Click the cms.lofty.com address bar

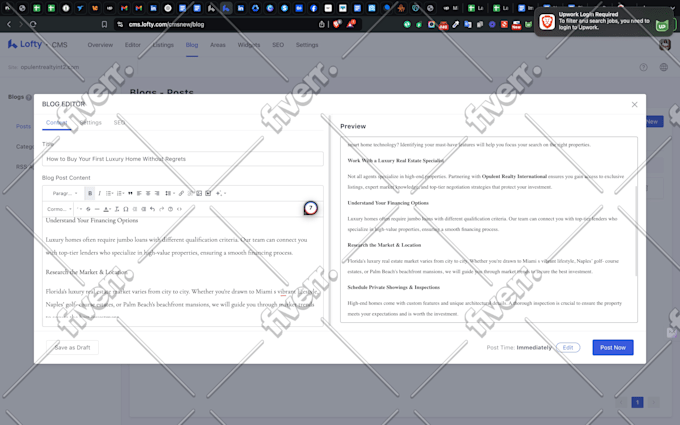click(167, 24)
